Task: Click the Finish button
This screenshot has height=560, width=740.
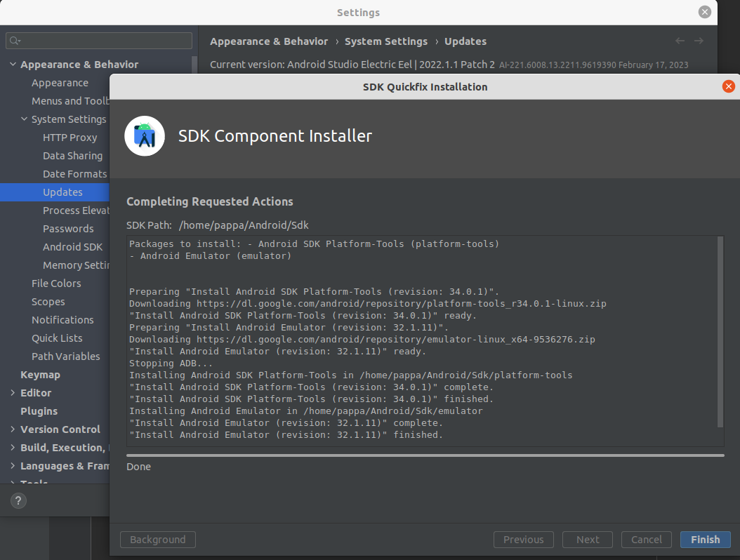Action: (x=705, y=539)
